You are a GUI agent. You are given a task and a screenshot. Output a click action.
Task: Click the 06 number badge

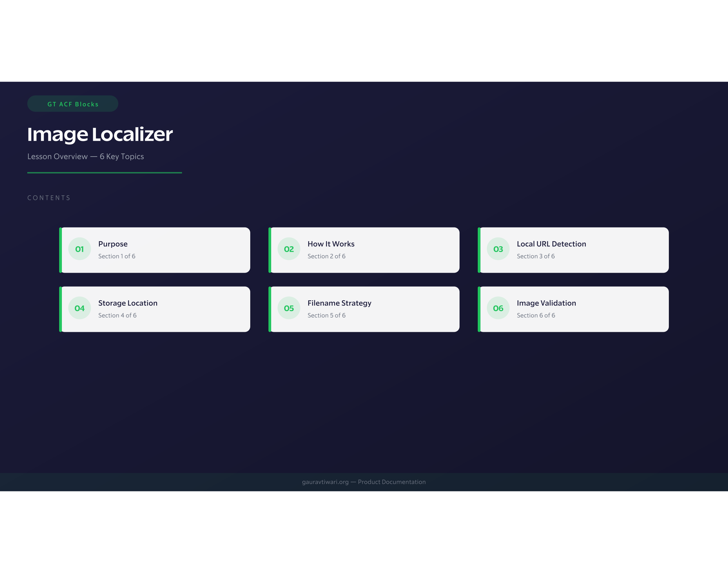pos(498,308)
